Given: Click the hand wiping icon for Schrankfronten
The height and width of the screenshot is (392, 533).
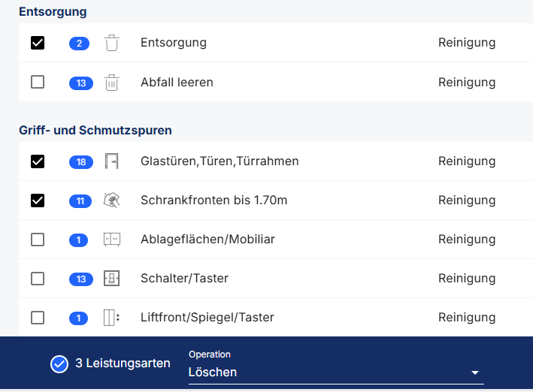Looking at the screenshot, I should pos(111,201).
